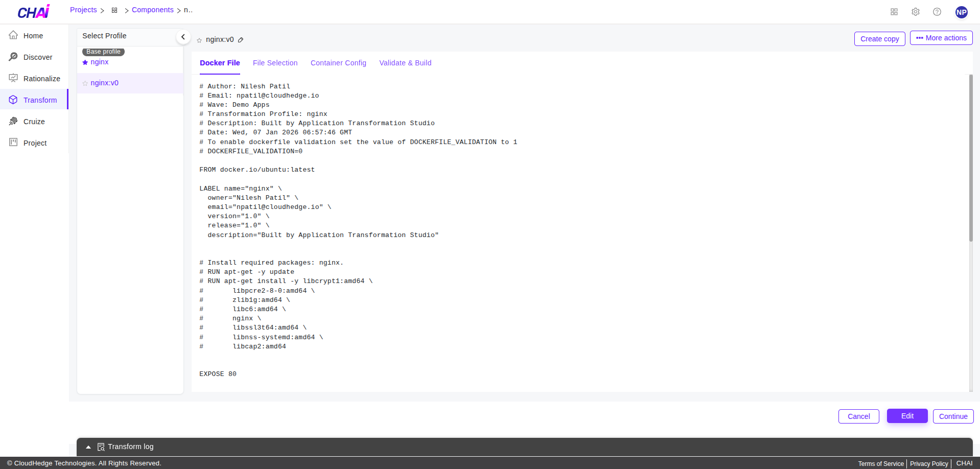Screen dimensions: 980x469
Task: Click the '# DOCKERFILE_VALIDATION=0' line
Action: (x=251, y=151)
